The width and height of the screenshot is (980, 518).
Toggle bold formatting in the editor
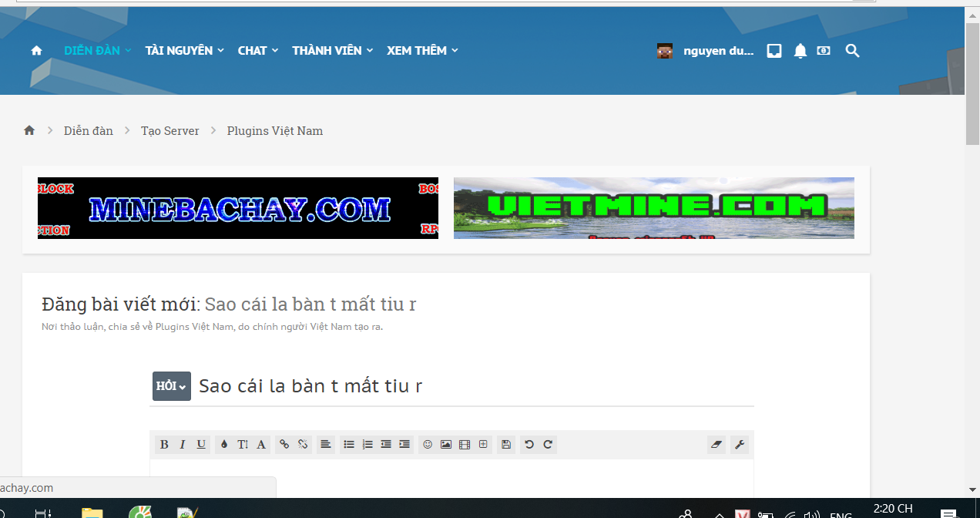pos(164,444)
